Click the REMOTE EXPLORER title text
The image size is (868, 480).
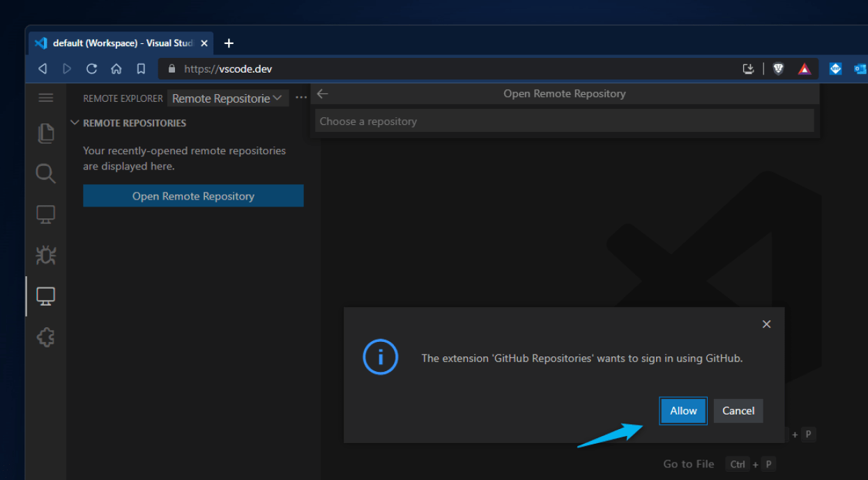tap(123, 98)
